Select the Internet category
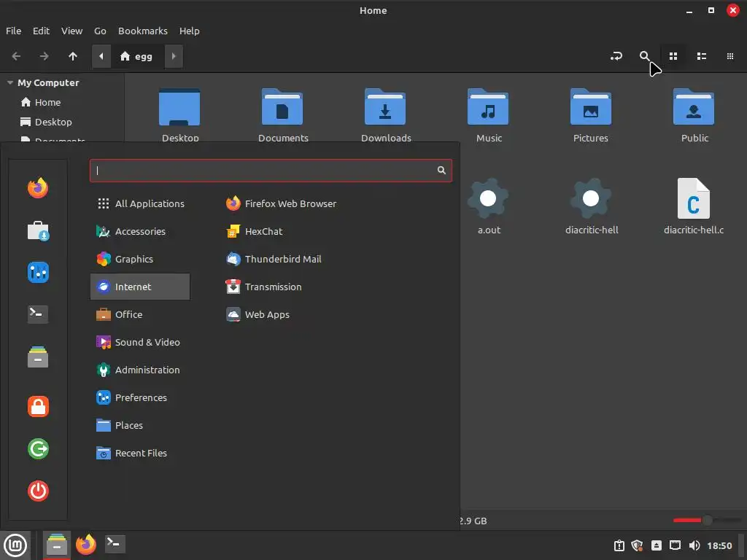Screen dimensions: 747x560 [x=140, y=287]
